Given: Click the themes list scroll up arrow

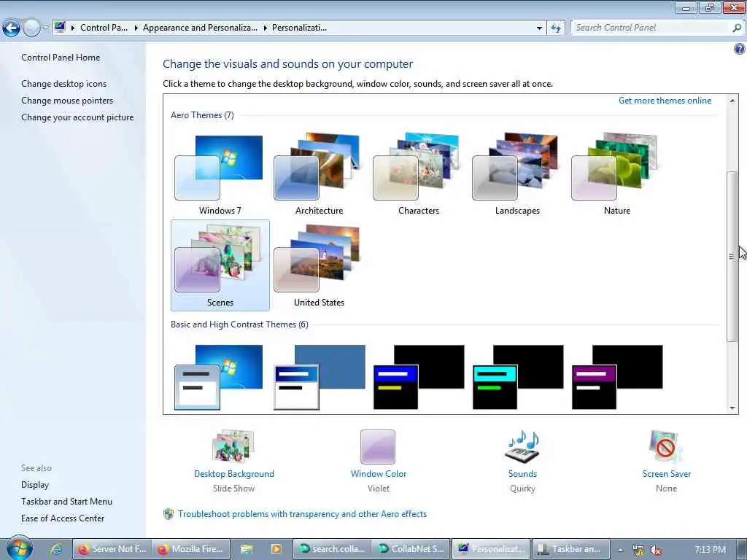Looking at the screenshot, I should [732, 101].
